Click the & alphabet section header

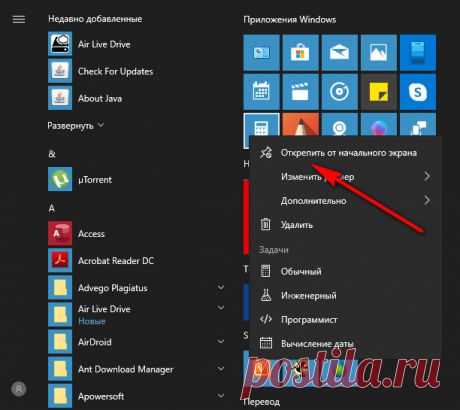point(52,154)
